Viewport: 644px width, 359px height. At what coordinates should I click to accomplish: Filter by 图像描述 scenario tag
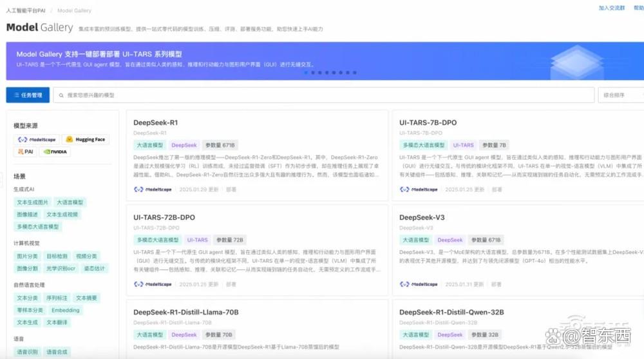(x=27, y=215)
